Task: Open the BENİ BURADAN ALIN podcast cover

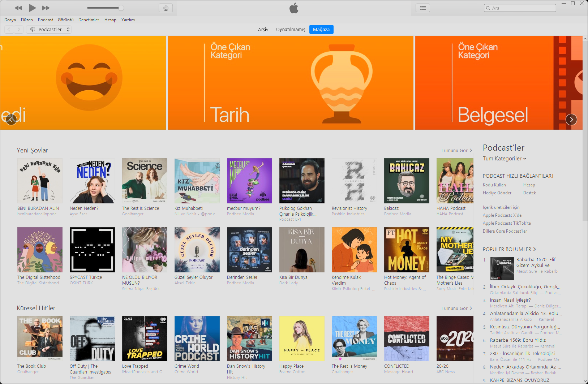Action: [x=40, y=181]
